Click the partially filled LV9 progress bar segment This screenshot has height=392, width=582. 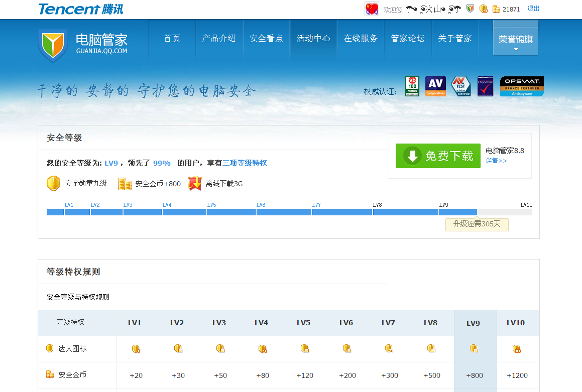pyautogui.click(x=486, y=212)
